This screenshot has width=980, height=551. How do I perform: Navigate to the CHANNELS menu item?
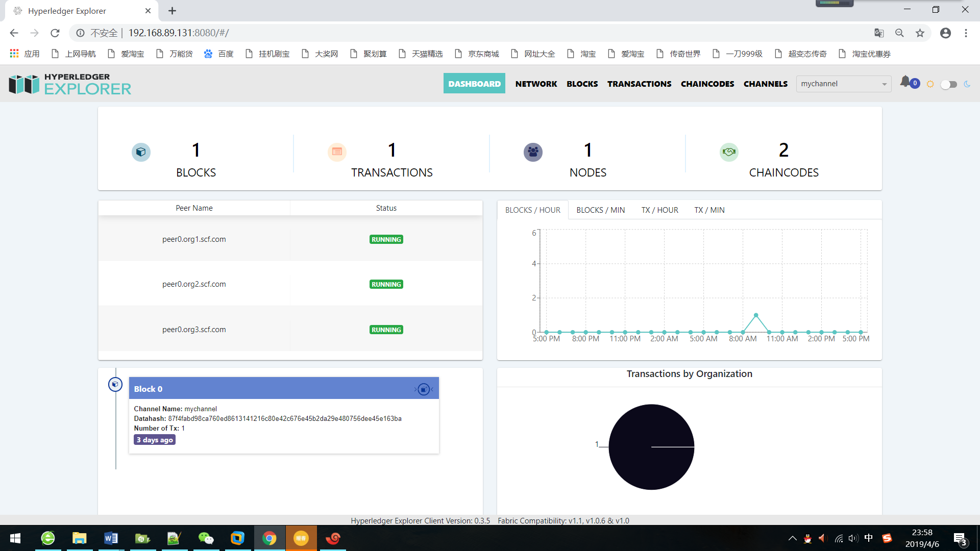(765, 84)
